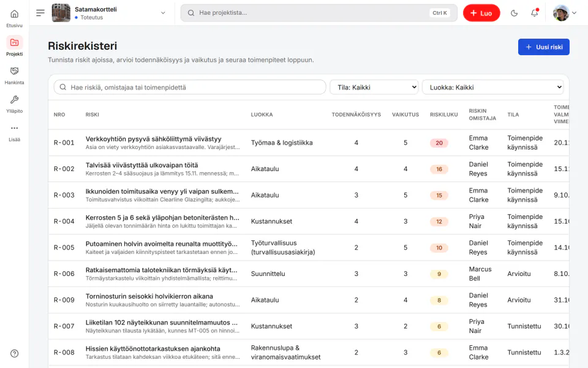
Task: Open risk Talvisää viivästyttää ulkovaipan töitä
Action: coord(141,165)
